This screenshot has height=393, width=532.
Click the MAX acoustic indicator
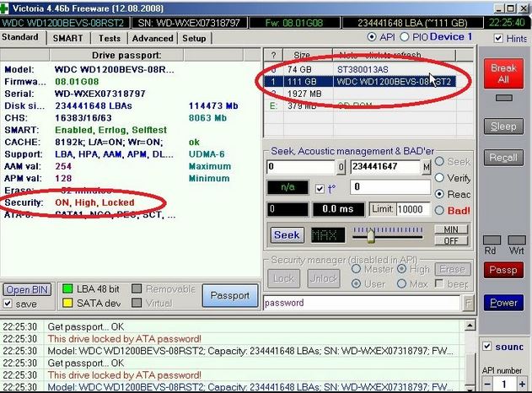click(x=328, y=234)
